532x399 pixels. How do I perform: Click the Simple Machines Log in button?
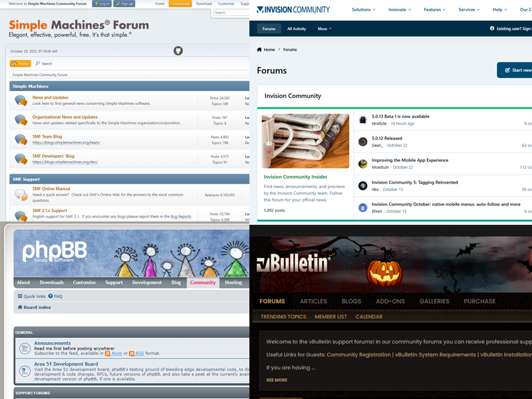click(102, 3)
